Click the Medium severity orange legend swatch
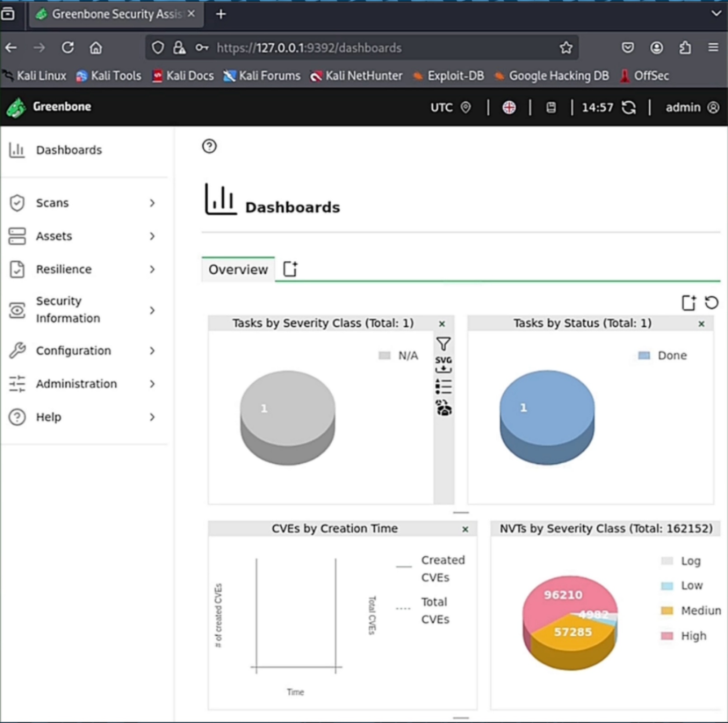The image size is (728, 723). point(667,611)
